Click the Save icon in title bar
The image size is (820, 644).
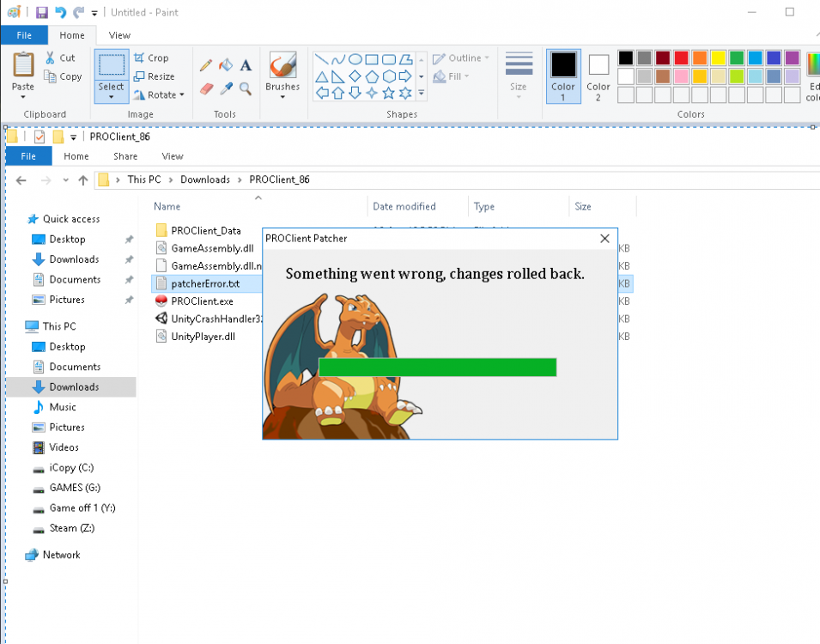click(41, 12)
